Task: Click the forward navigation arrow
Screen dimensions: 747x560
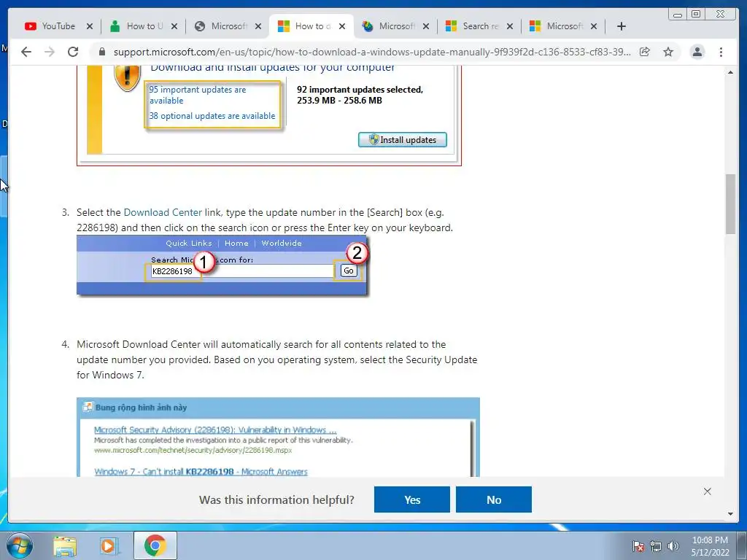Action: pos(50,52)
